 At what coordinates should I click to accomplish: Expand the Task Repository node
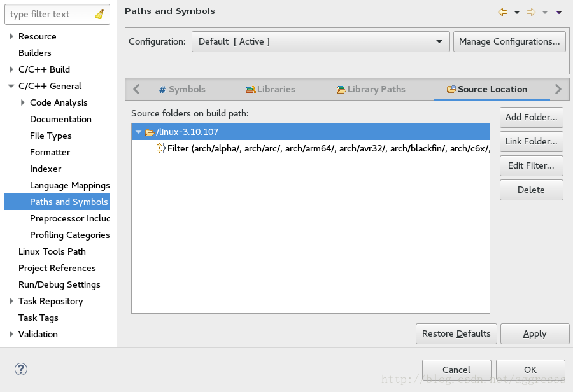point(11,301)
